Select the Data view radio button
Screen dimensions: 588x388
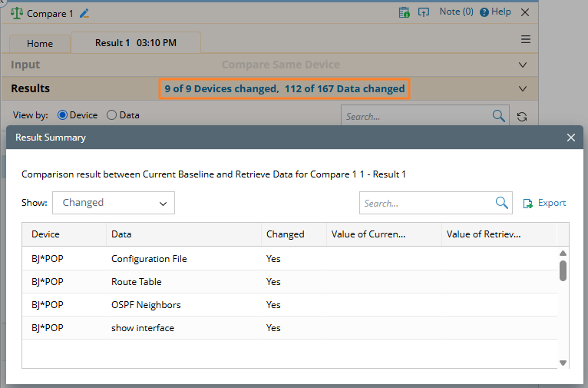112,115
